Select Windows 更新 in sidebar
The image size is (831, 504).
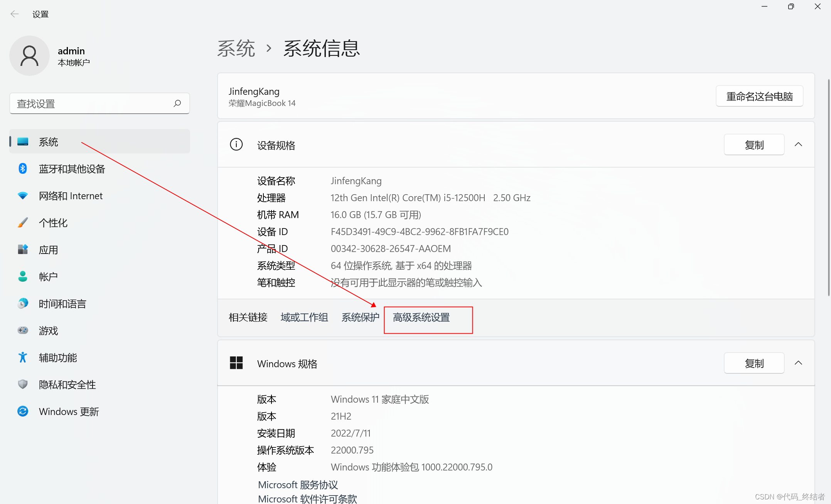[x=99, y=412]
